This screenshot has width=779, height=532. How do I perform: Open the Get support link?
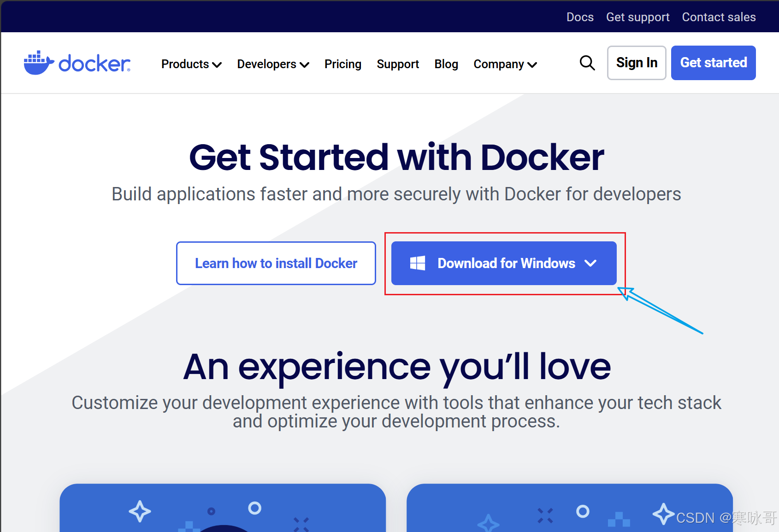638,17
